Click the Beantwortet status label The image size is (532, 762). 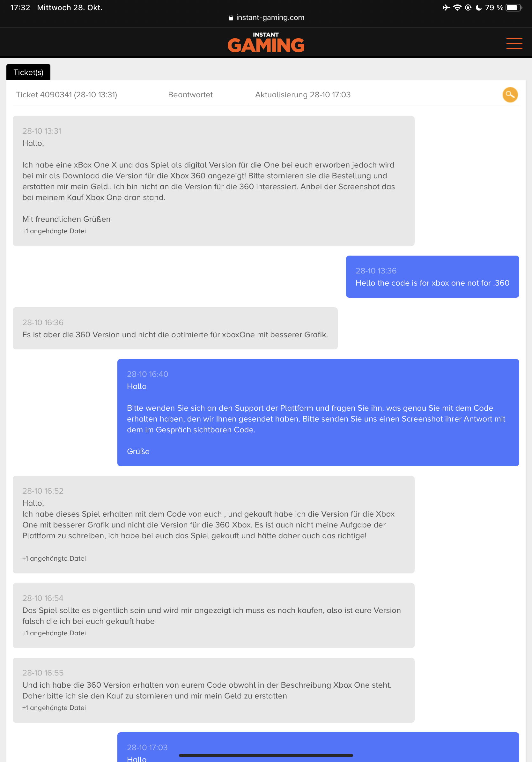[190, 95]
